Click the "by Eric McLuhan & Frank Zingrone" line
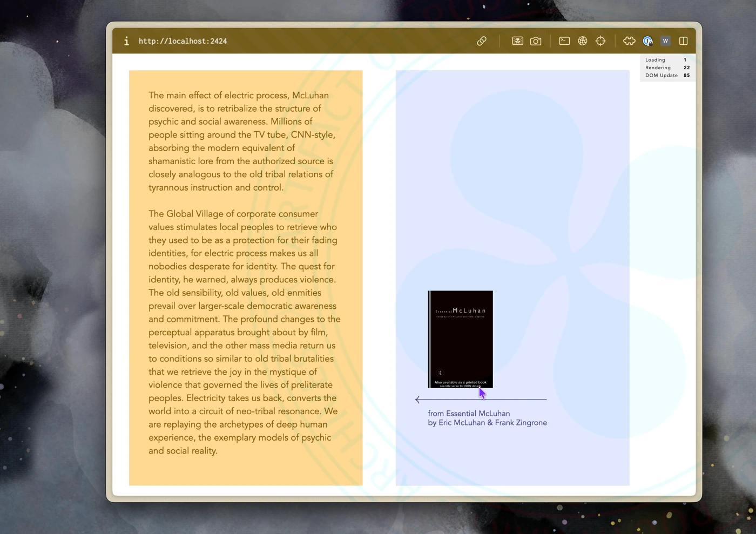This screenshot has width=756, height=534. (x=487, y=423)
